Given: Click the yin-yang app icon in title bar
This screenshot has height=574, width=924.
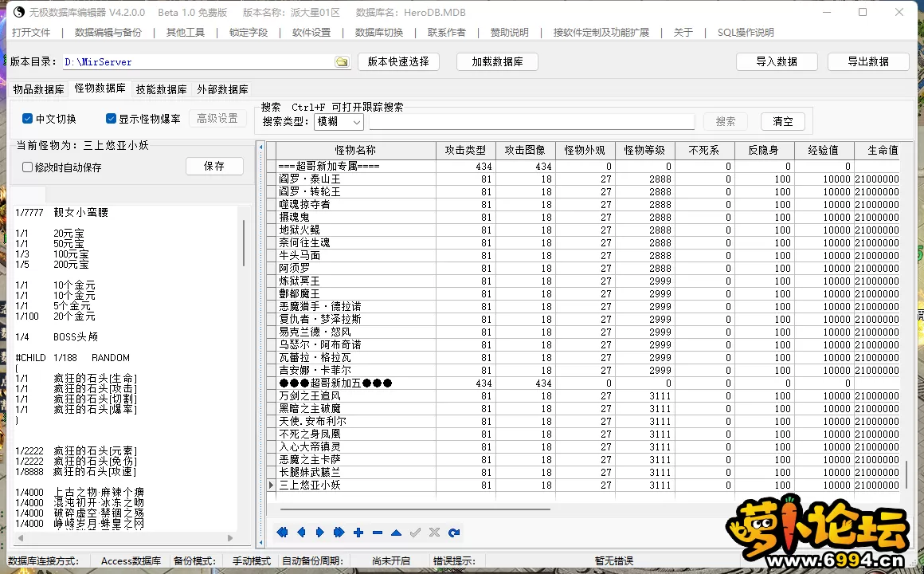Looking at the screenshot, I should (18, 12).
